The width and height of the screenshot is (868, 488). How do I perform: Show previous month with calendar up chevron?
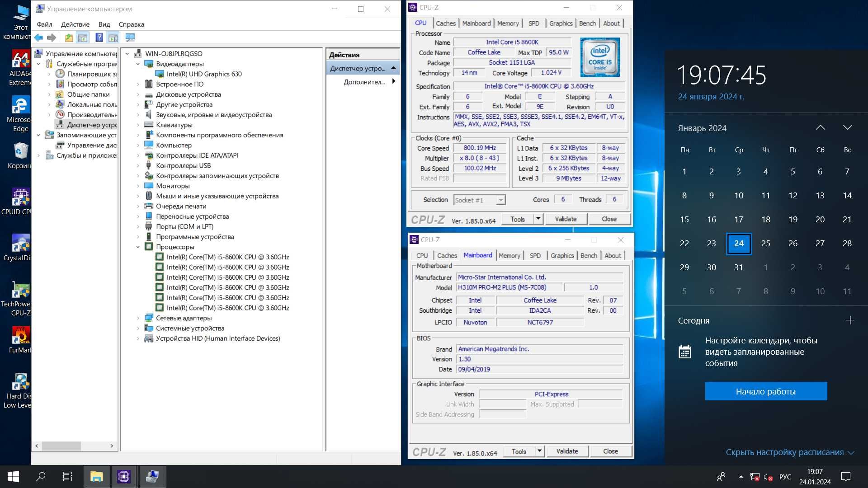tap(820, 127)
